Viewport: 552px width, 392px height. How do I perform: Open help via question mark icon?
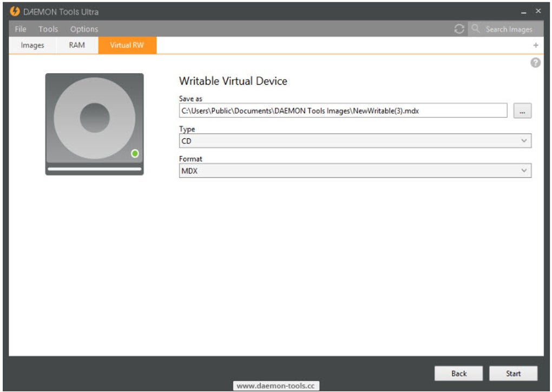(535, 63)
